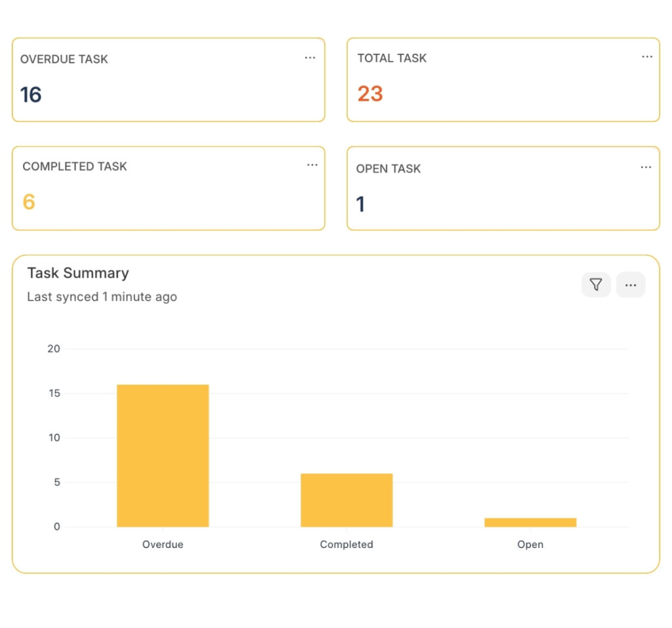Open the Overdue Task card options menu
Image resolution: width=672 pixels, height=628 pixels.
click(310, 58)
